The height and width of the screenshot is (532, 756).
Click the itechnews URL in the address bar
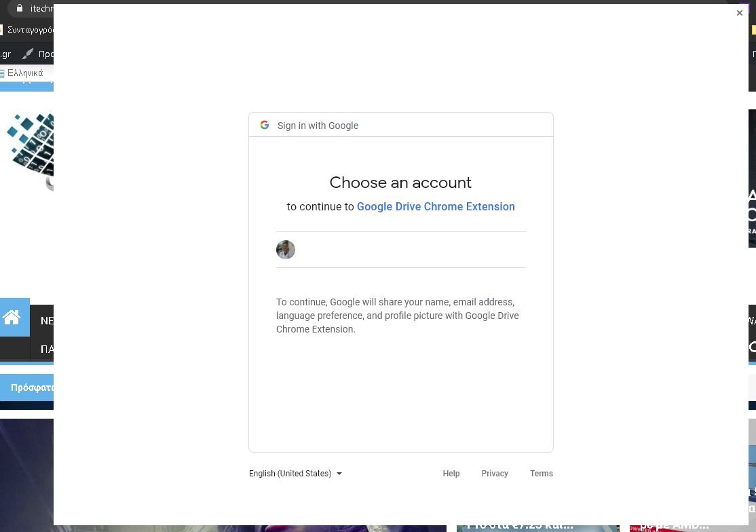click(41, 8)
